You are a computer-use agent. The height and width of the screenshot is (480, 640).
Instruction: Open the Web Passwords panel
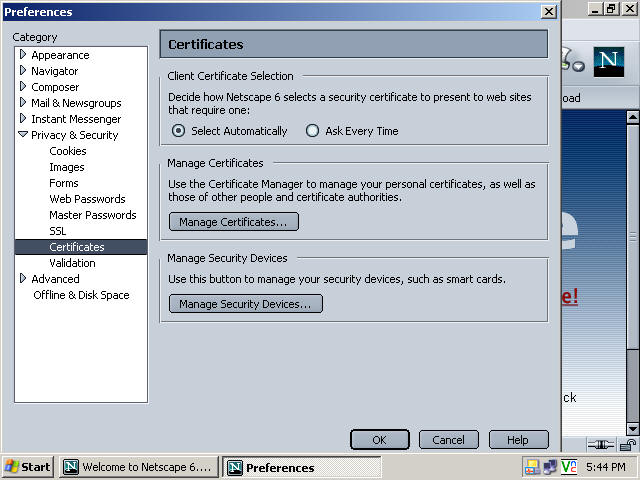[x=87, y=199]
